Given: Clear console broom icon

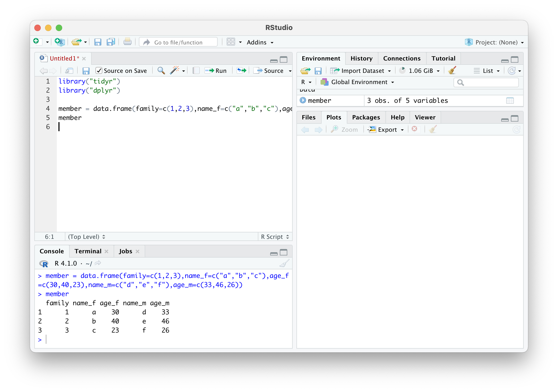Looking at the screenshot, I should [284, 263].
